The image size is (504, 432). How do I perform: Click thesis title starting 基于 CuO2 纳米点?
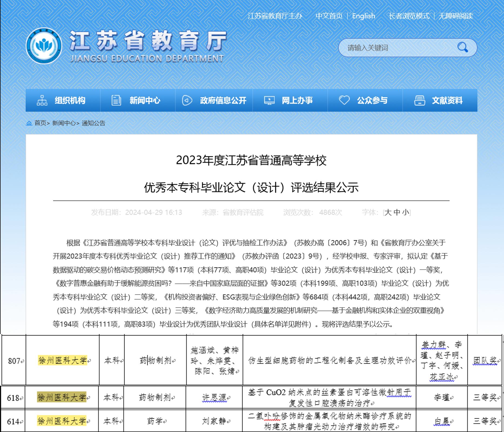point(329,398)
